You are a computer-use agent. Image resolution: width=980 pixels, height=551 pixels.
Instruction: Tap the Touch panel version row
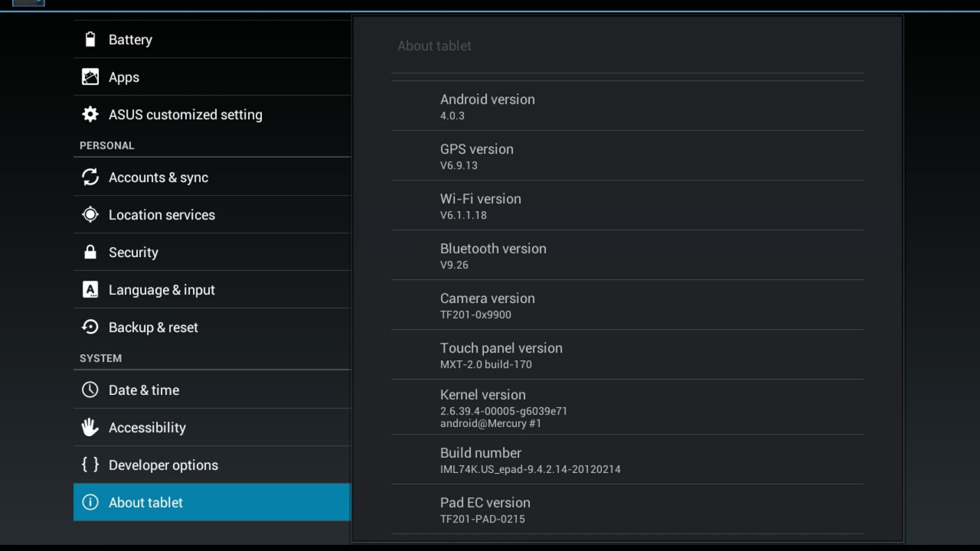coord(627,355)
